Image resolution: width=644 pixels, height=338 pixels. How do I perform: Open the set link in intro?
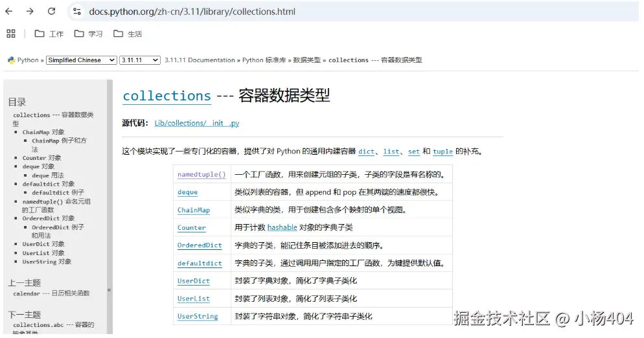point(413,152)
